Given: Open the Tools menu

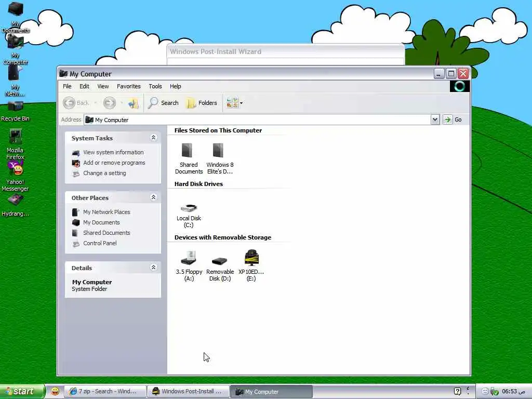Looking at the screenshot, I should 155,86.
